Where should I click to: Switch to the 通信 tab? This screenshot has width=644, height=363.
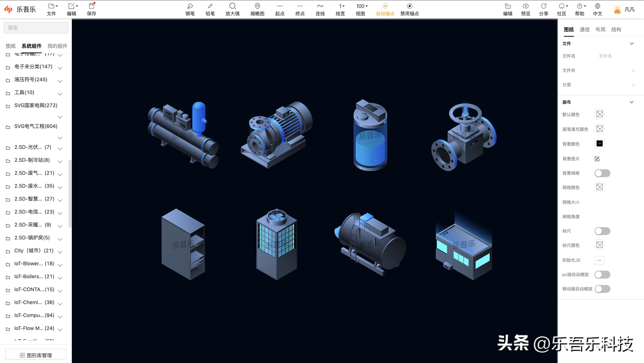pyautogui.click(x=584, y=29)
